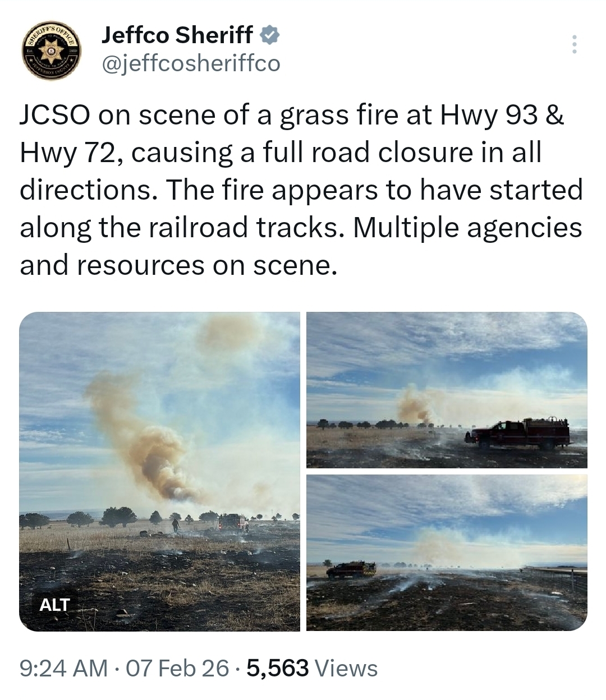Open the Jeffco Sheriff display name link
The image size is (606, 700).
point(177,35)
